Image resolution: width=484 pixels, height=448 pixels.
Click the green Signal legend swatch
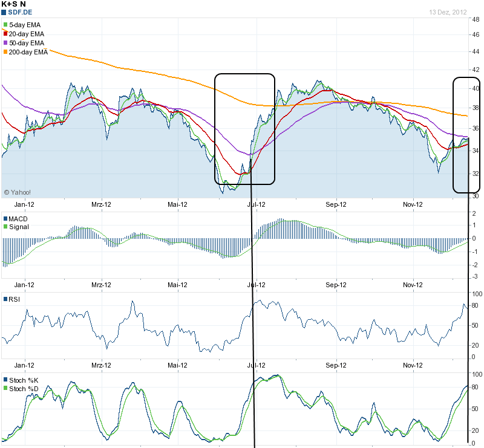pyautogui.click(x=5, y=227)
